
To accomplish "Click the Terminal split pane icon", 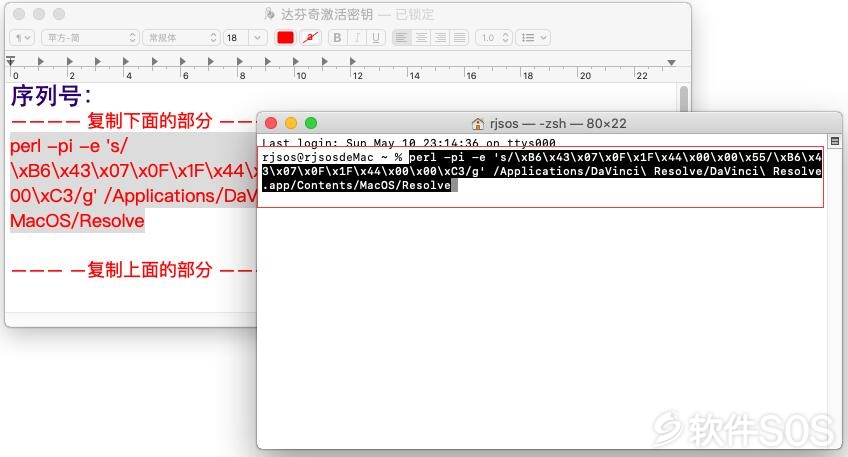I will (834, 141).
